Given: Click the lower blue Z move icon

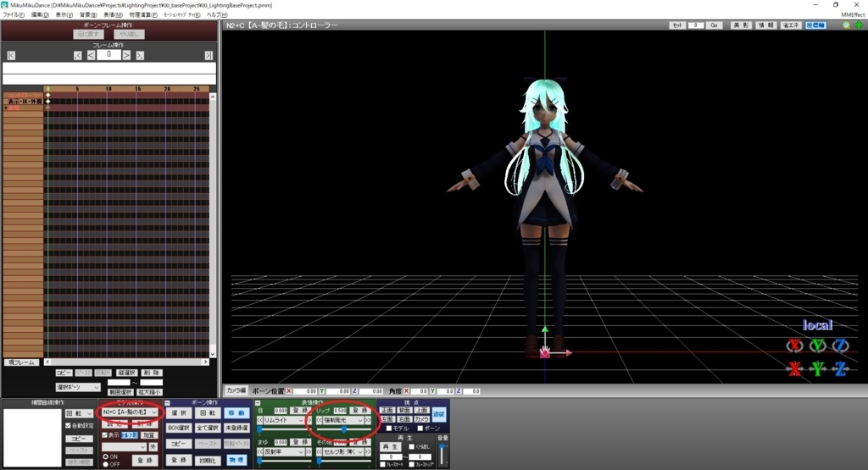Looking at the screenshot, I should tap(840, 368).
